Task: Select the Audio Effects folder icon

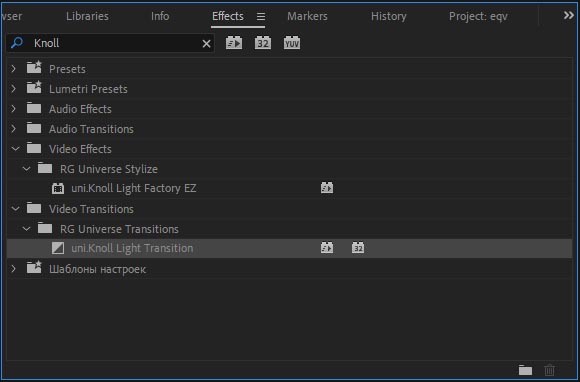Action: pos(34,108)
